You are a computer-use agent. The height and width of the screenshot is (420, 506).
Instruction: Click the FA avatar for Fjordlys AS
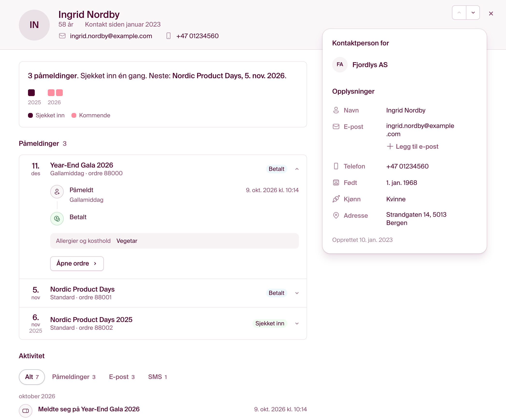click(340, 65)
